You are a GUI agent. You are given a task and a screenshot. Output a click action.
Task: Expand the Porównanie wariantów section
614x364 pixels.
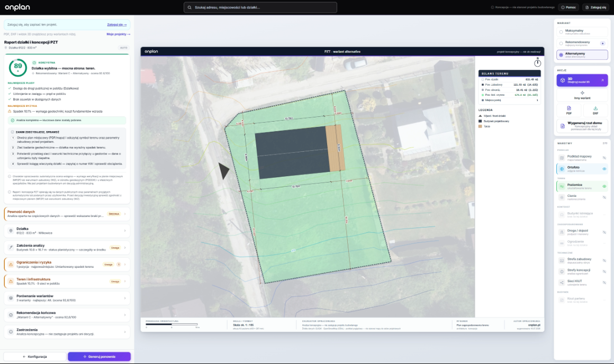[x=67, y=298]
